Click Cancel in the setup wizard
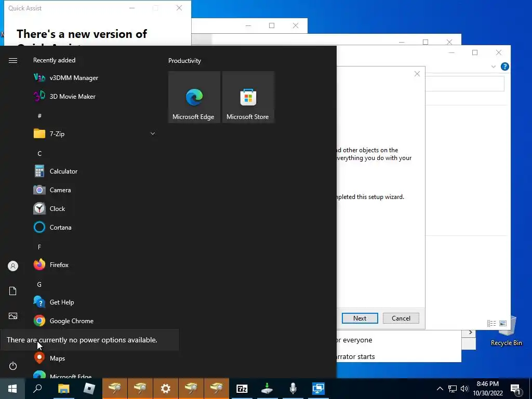 [401, 318]
